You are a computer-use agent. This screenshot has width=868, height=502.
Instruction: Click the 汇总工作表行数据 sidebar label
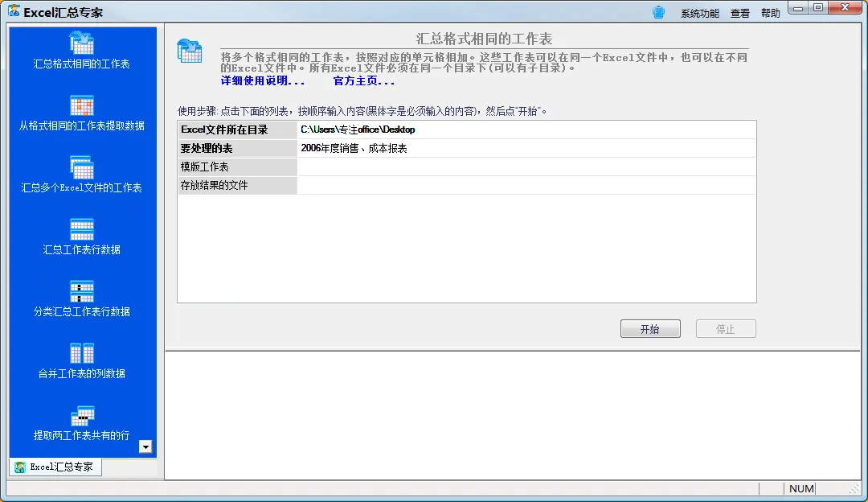81,249
